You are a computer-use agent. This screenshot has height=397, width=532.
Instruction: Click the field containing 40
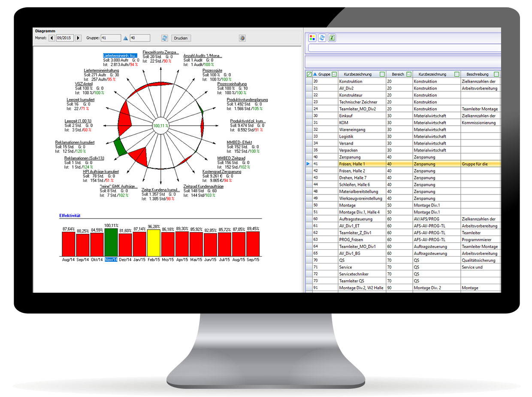tap(140, 38)
